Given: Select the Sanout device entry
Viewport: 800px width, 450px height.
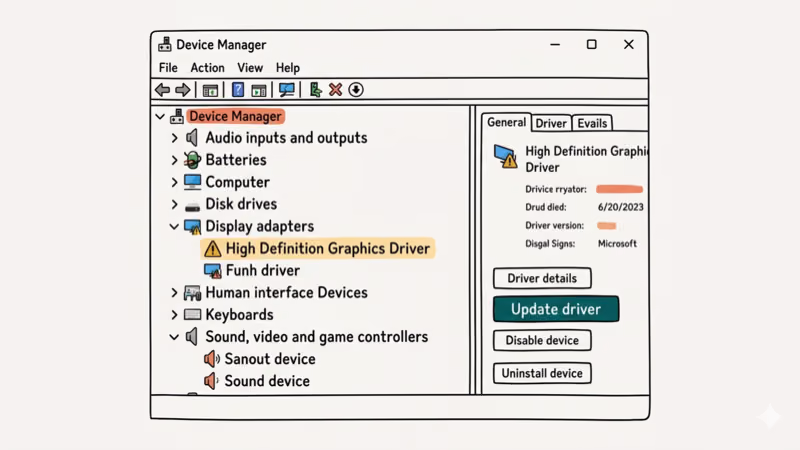Looking at the screenshot, I should pos(270,359).
